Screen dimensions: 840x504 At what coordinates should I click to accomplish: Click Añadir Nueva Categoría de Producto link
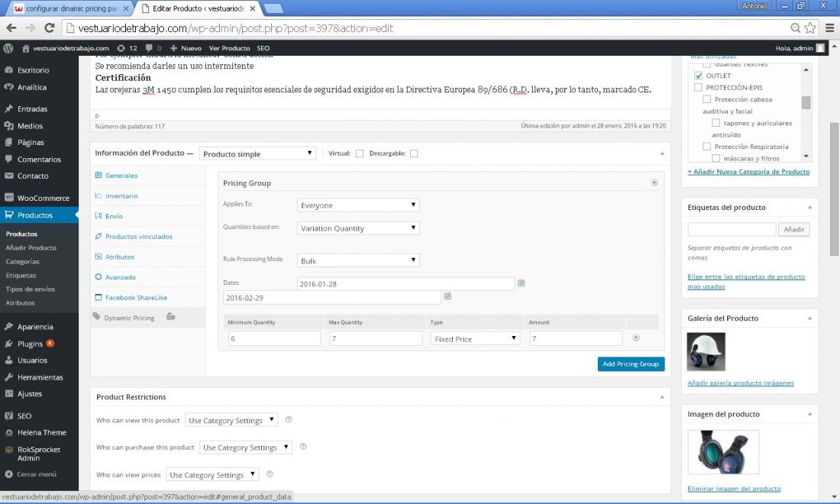tap(748, 172)
